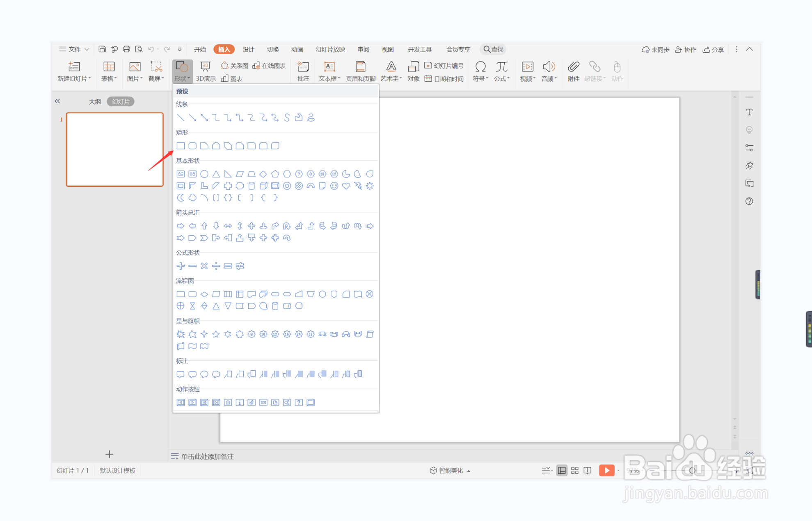Pick the heart shape in 基本形状
The image size is (812, 521).
[x=346, y=186]
